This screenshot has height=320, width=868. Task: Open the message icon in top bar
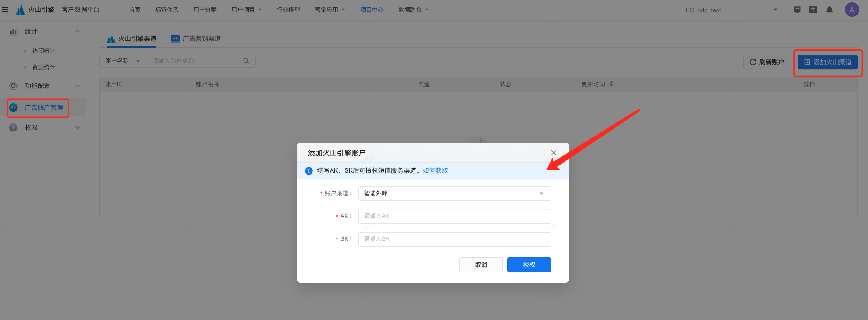[x=797, y=10]
